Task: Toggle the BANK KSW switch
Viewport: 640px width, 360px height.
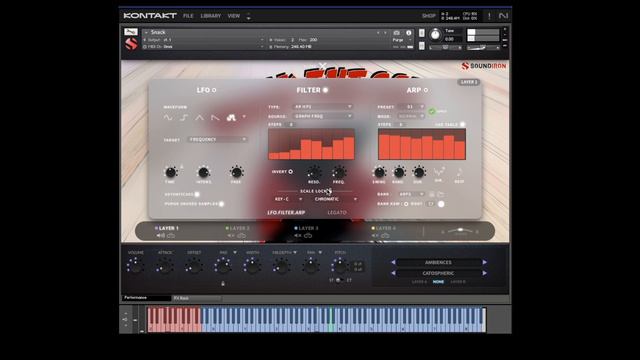Action: point(406,204)
